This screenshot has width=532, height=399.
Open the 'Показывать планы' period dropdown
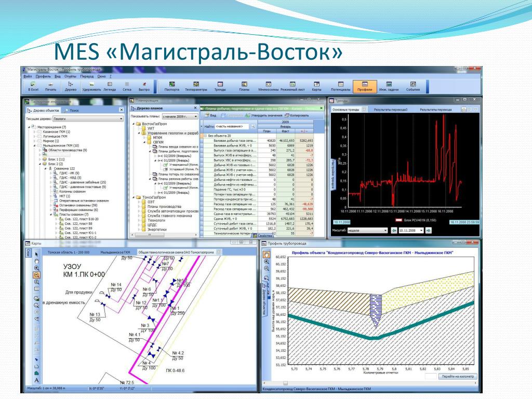click(x=180, y=116)
